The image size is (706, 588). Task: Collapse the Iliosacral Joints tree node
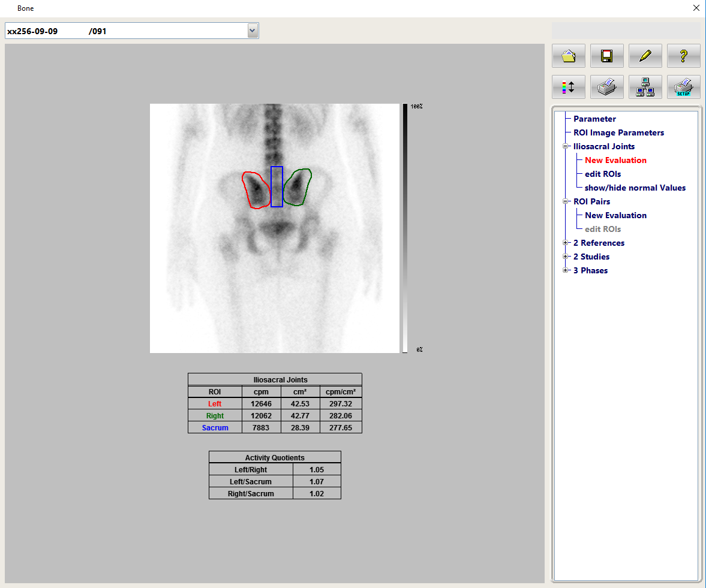565,146
